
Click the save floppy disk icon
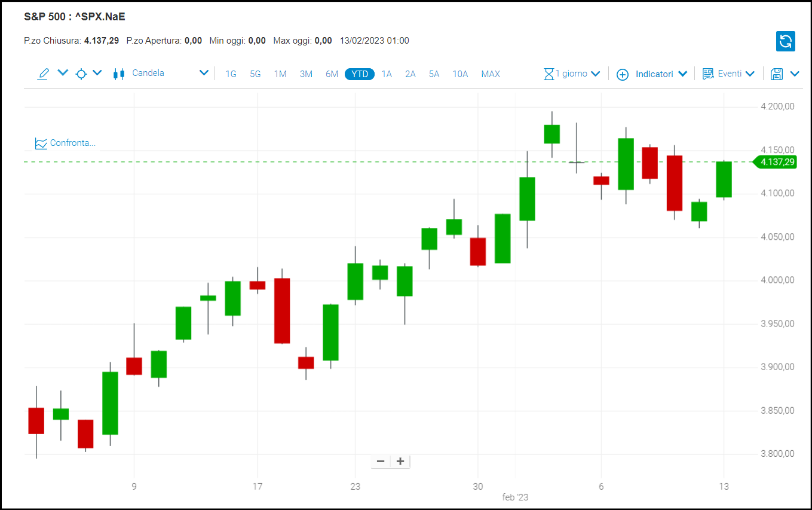click(x=776, y=74)
